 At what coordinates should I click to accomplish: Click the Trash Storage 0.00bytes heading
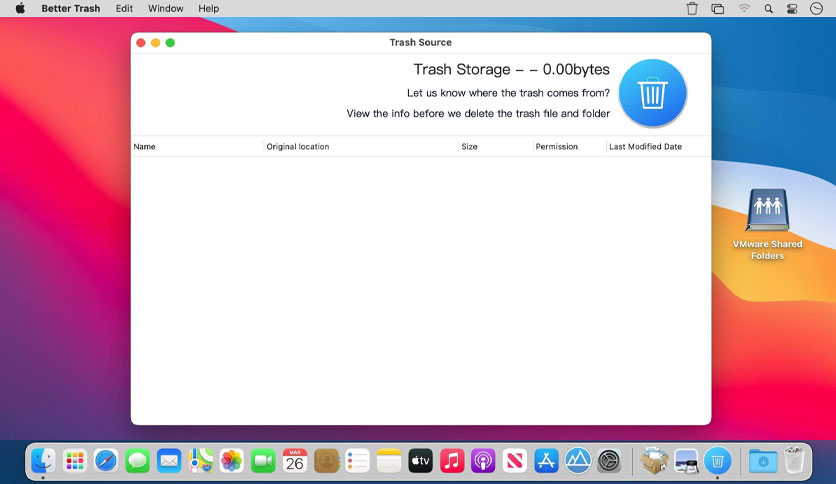tap(511, 70)
